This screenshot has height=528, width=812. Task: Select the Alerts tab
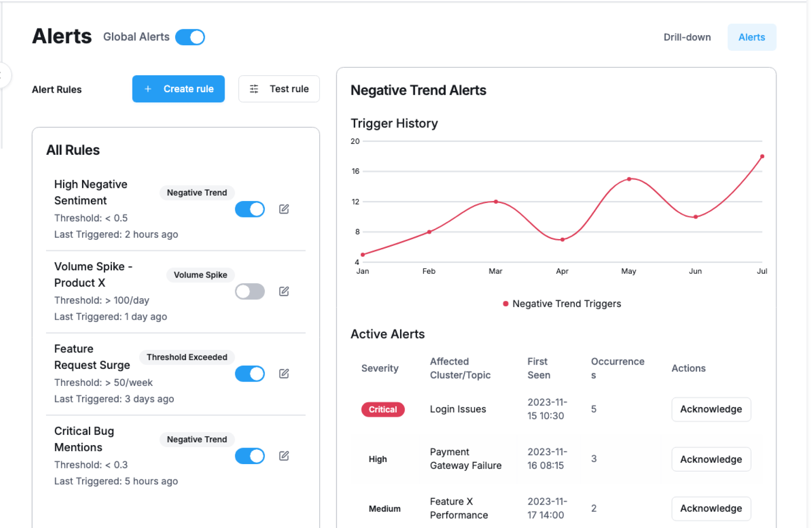point(751,37)
